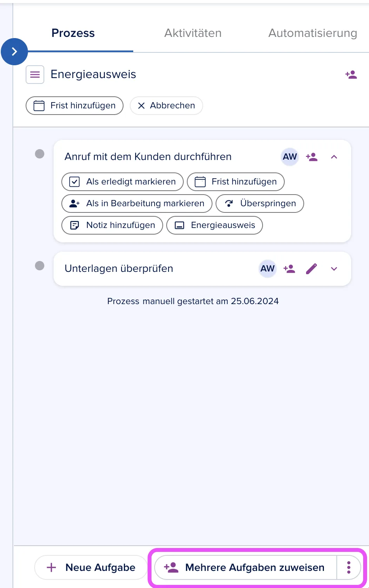This screenshot has height=588, width=369.
Task: Click the Neue Aufgabe button
Action: point(91,567)
